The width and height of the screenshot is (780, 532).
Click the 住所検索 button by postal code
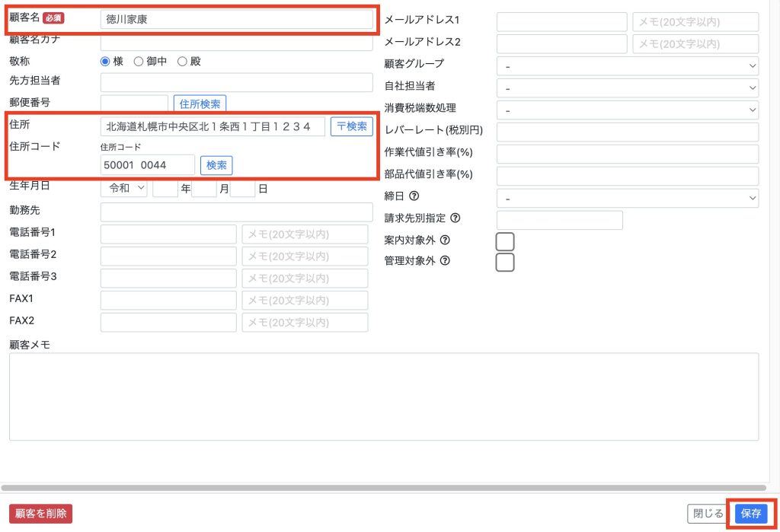click(x=200, y=104)
